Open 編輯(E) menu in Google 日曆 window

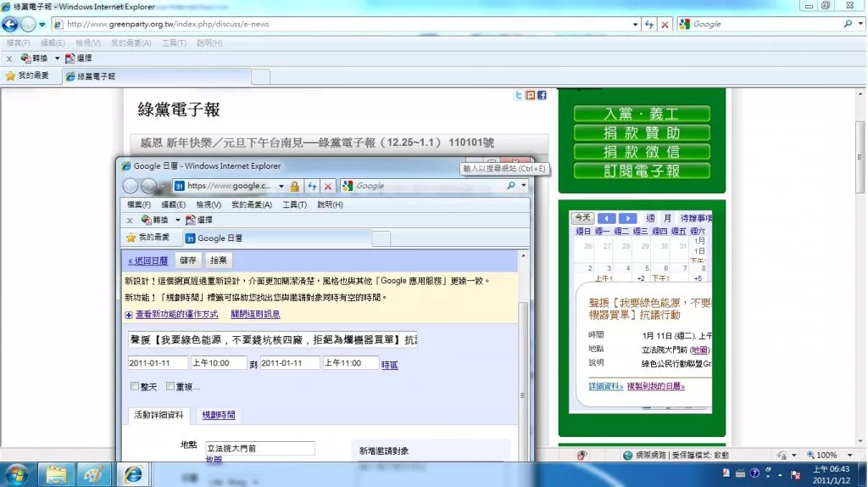pos(173,204)
